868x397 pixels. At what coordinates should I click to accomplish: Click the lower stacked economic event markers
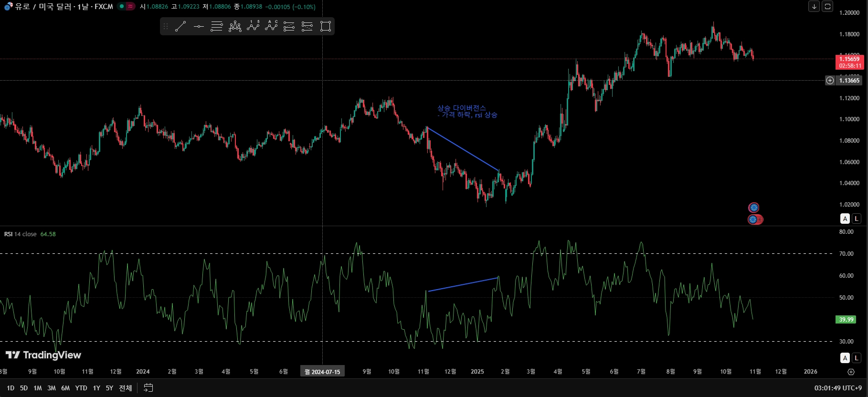(x=755, y=219)
